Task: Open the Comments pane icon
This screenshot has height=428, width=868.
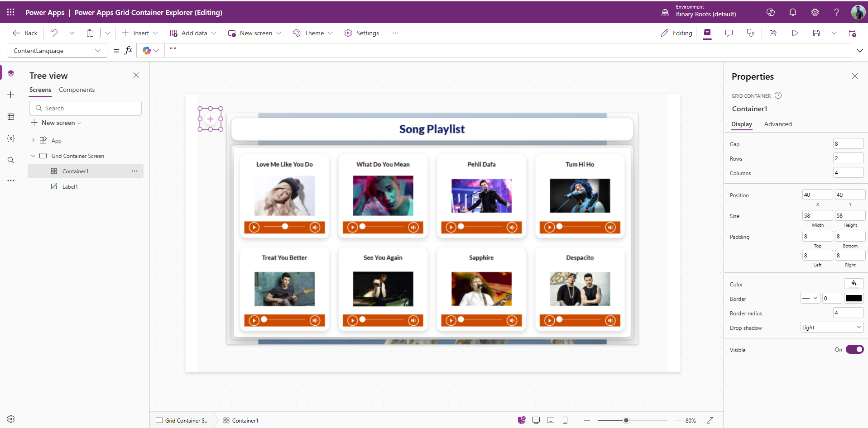Action: click(729, 33)
